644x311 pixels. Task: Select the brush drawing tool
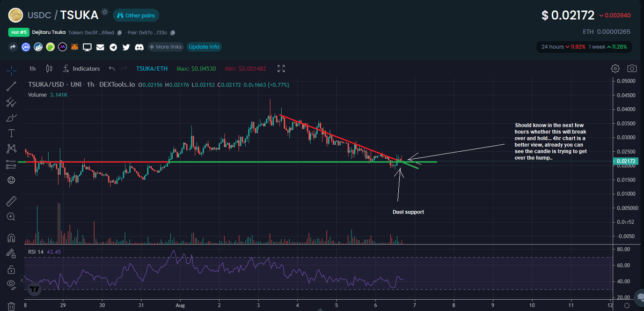pos(11,117)
